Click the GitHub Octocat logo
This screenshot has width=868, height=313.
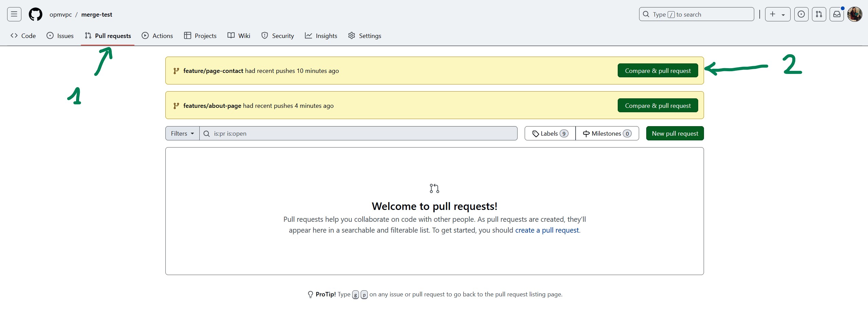(x=36, y=14)
